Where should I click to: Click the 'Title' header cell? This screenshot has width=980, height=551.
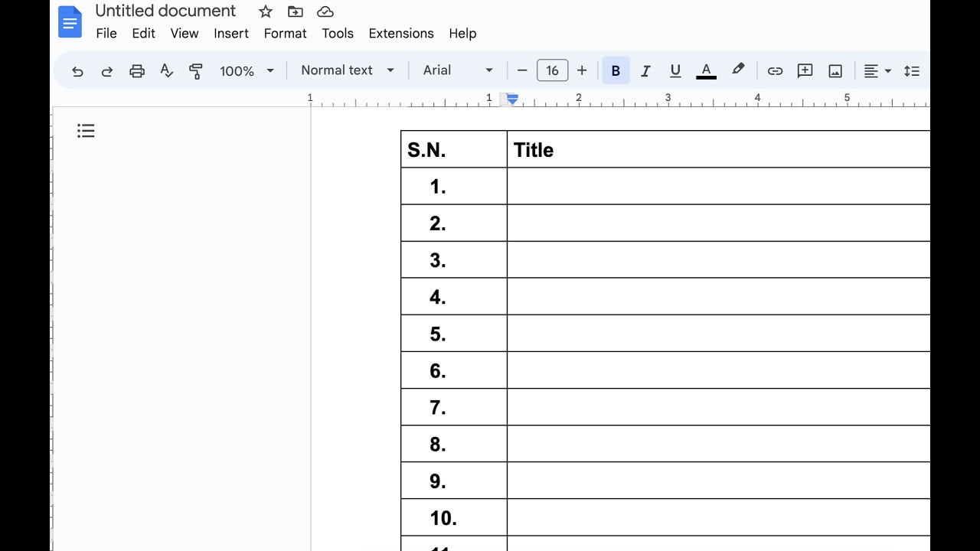(718, 149)
